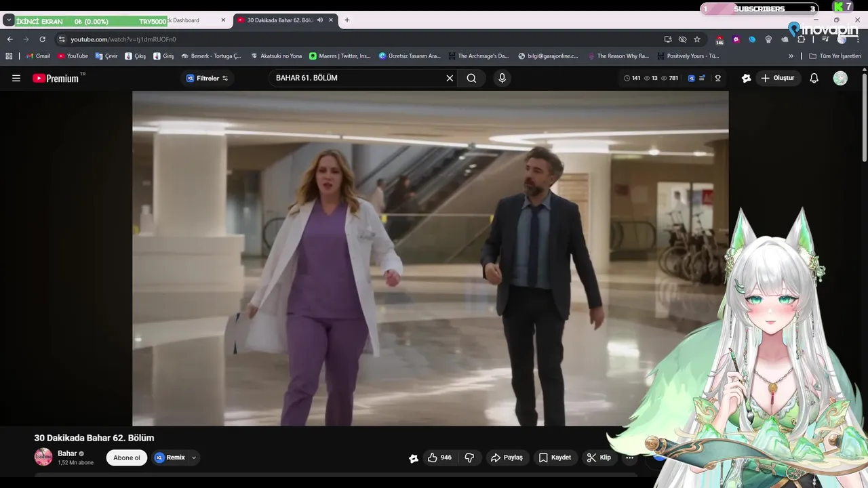
Task: Open the media control playlist icon
Action: (825, 39)
